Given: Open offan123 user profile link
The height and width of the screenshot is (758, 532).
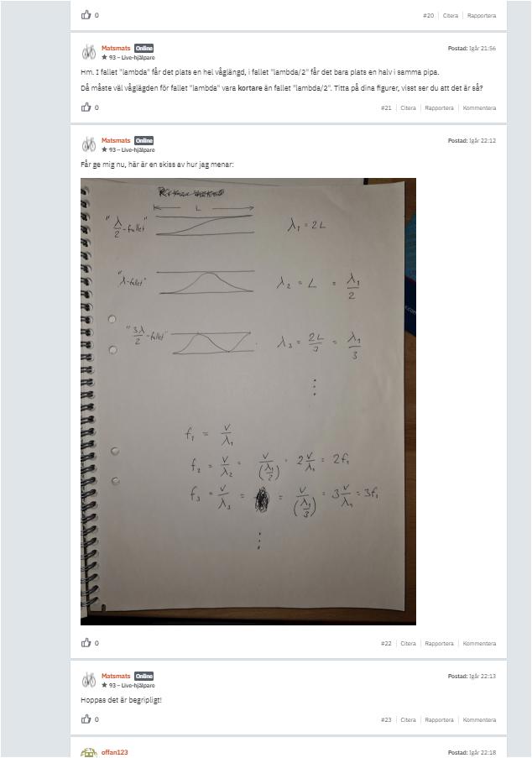Looking at the screenshot, I should click(114, 752).
